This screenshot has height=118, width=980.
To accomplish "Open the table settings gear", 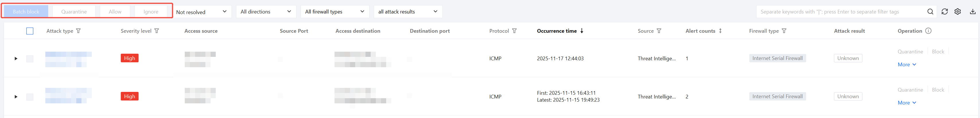I will [x=958, y=12].
